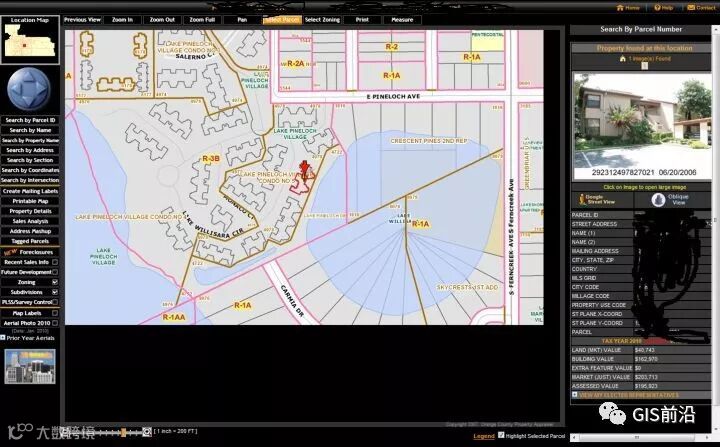Open Sales Analysis
The image size is (720, 447).
coord(30,221)
